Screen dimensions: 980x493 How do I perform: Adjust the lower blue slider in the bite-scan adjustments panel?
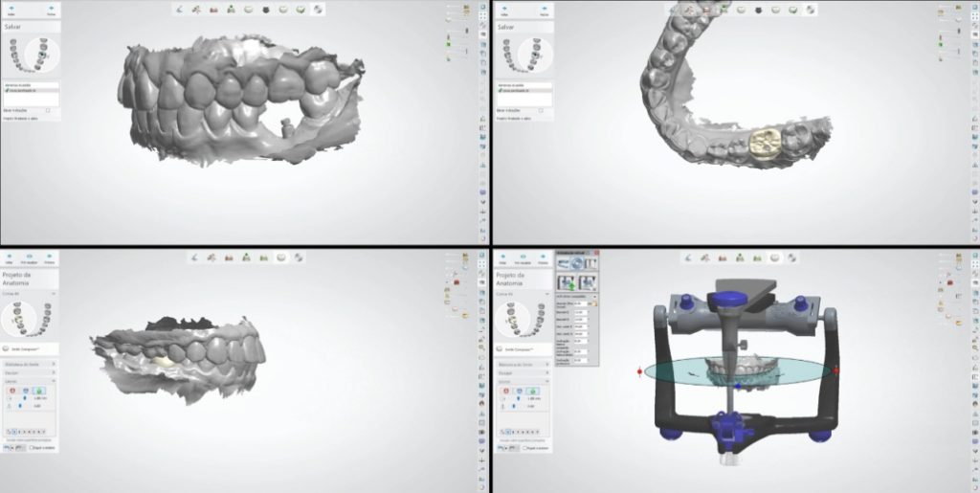[21, 406]
